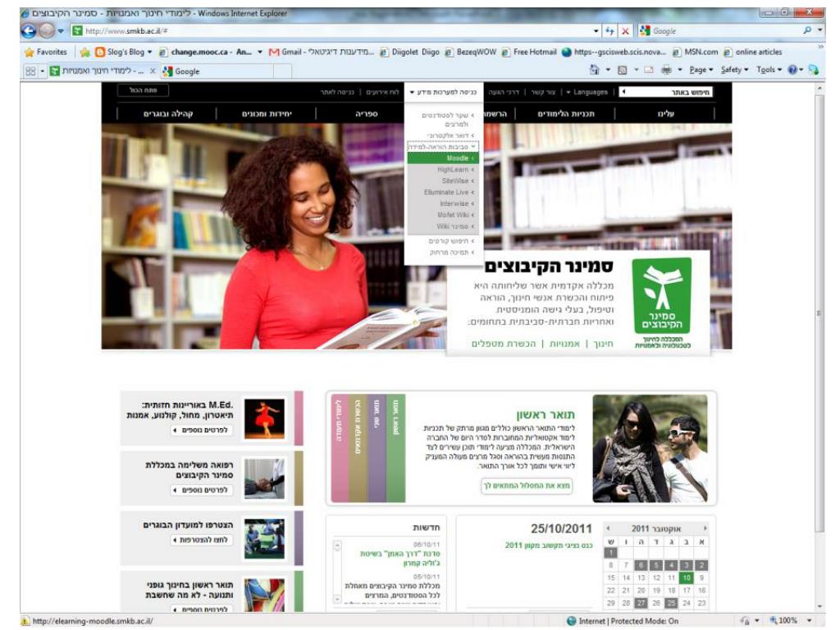
Task: Click the דרכי הגעה directions link
Action: (504, 92)
